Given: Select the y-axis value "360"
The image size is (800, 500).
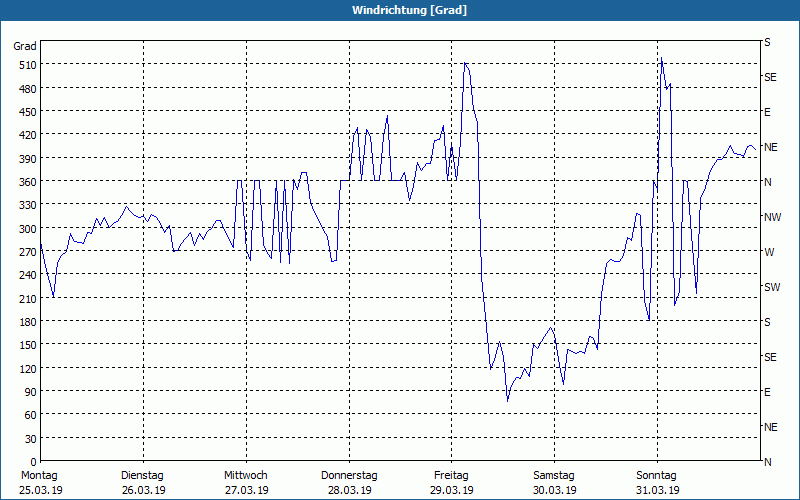Looking at the screenshot, I should click(x=28, y=182).
